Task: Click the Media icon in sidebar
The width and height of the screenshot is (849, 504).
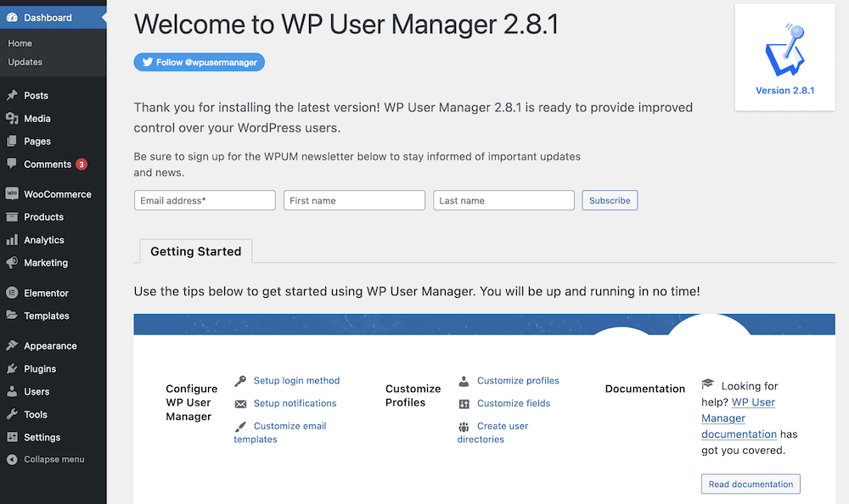Action: pos(12,118)
